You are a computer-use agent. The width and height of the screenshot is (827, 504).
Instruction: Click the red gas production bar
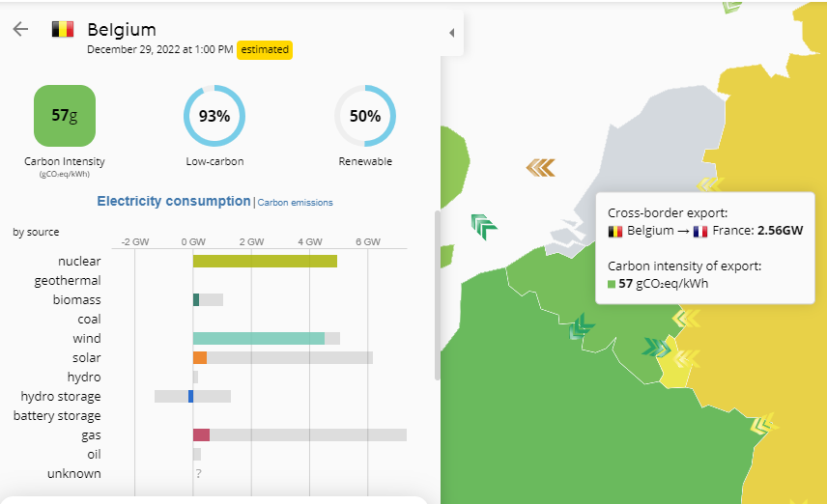click(x=201, y=434)
